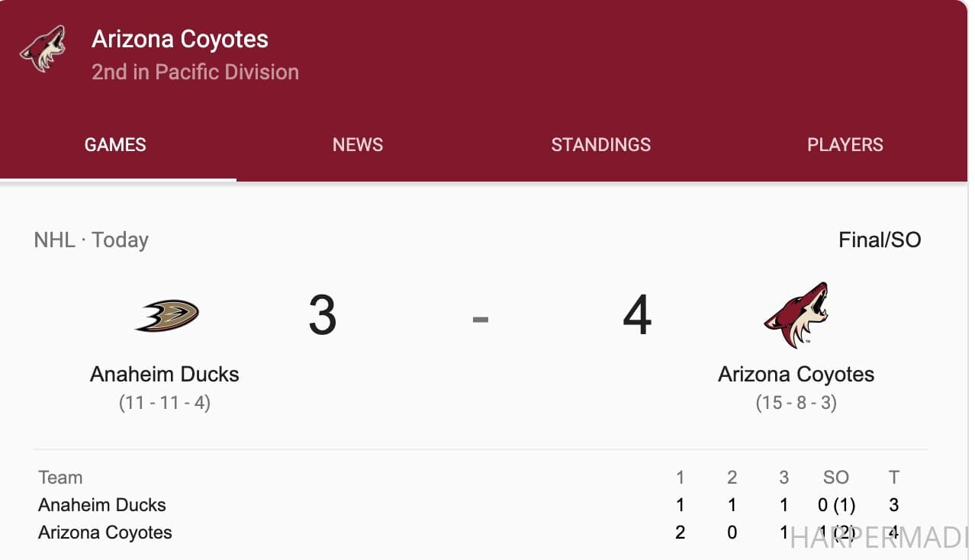
Task: Click the Ducks record (11 - 11 - 4)
Action: coord(165,402)
